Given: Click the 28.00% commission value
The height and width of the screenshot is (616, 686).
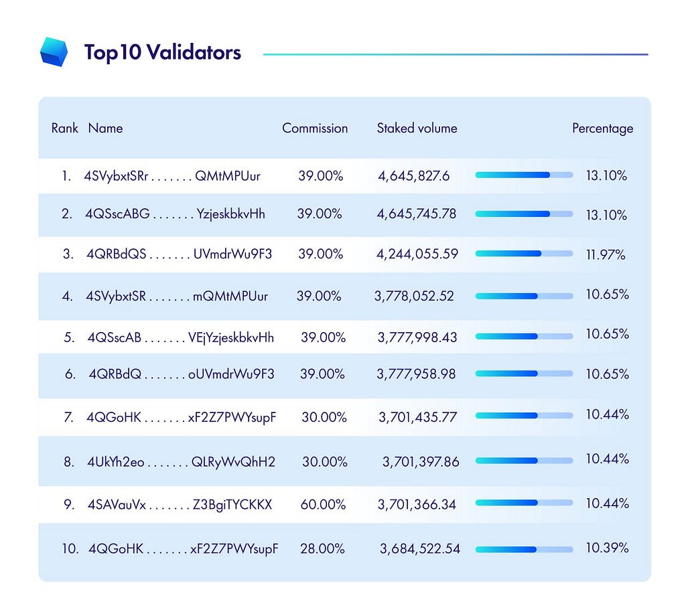Looking at the screenshot, I should (322, 548).
